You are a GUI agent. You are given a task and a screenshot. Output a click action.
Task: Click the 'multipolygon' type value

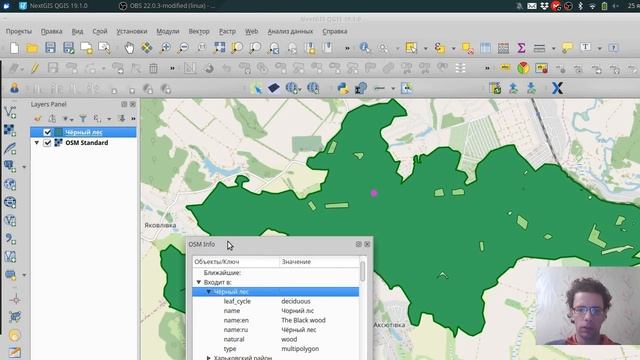pos(300,349)
